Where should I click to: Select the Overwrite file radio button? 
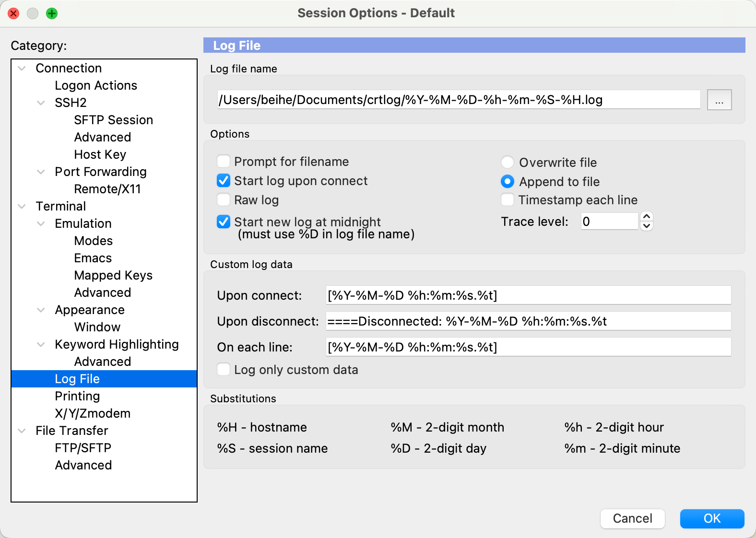tap(507, 163)
